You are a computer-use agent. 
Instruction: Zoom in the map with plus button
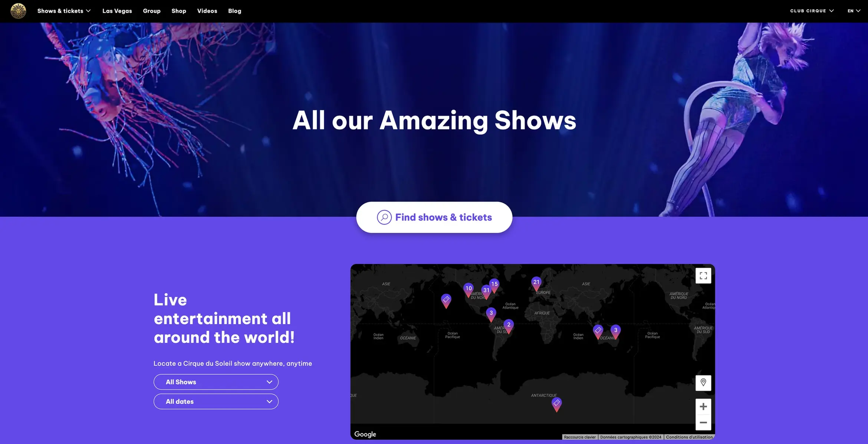703,407
